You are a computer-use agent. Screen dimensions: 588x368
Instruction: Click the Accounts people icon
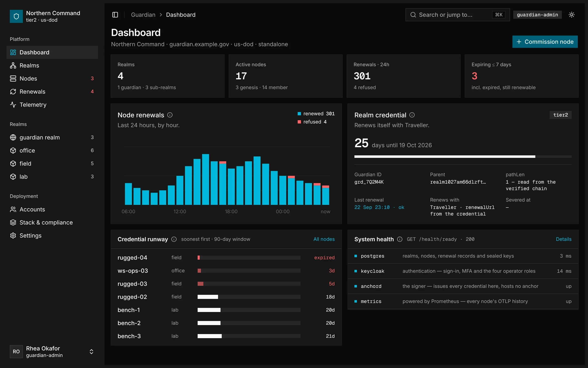tap(13, 209)
